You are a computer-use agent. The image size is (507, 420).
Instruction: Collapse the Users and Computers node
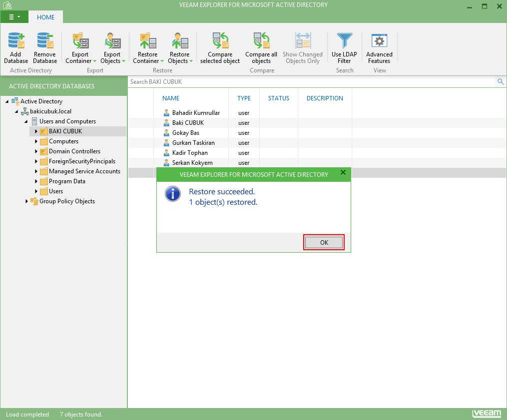tap(26, 121)
